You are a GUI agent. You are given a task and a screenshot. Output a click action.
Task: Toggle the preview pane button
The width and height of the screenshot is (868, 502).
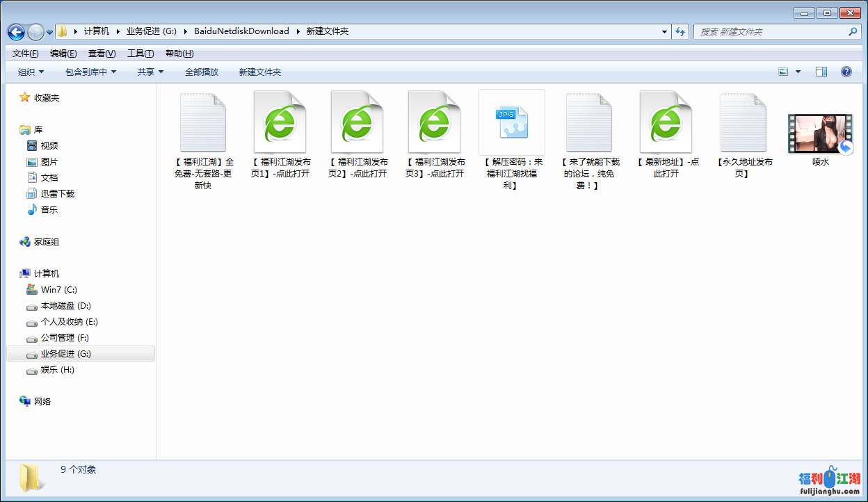click(x=821, y=72)
